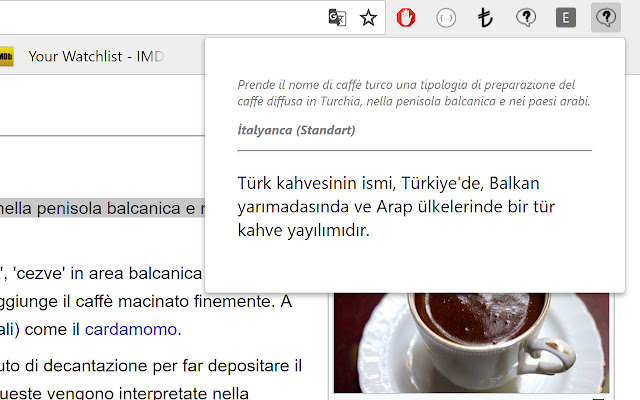Open the Turkish lira extension icon
Screen dimensions: 640x400
(485, 18)
